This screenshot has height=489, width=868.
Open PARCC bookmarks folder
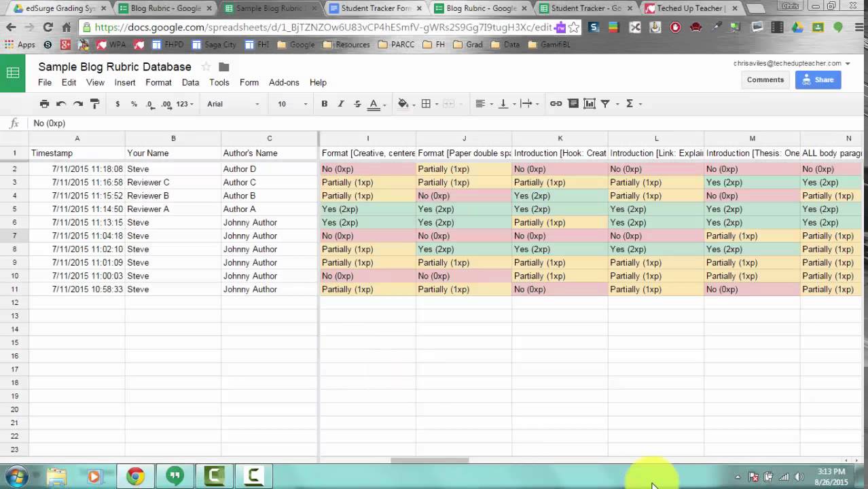click(x=397, y=45)
